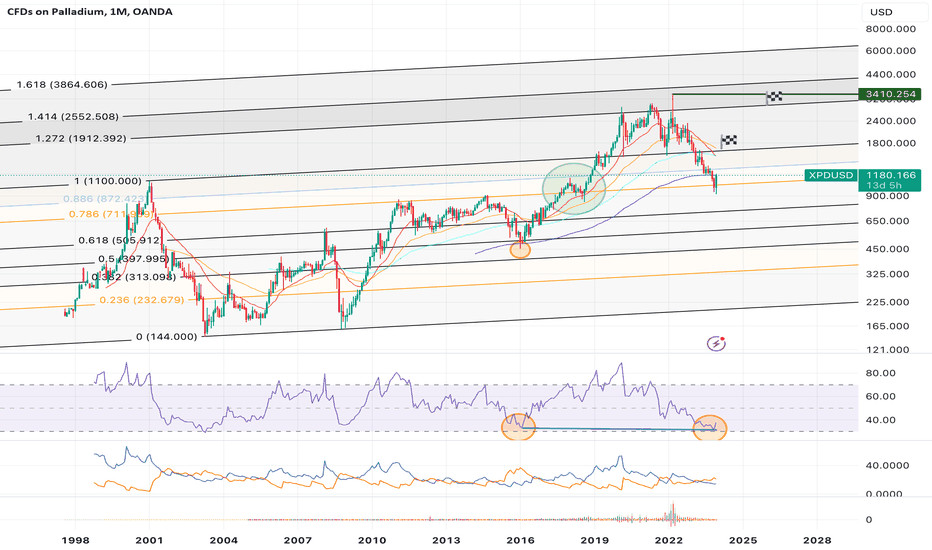
Task: Select the 1.618 (3864.606) Fibonacci level label
Action: pyautogui.click(x=62, y=85)
